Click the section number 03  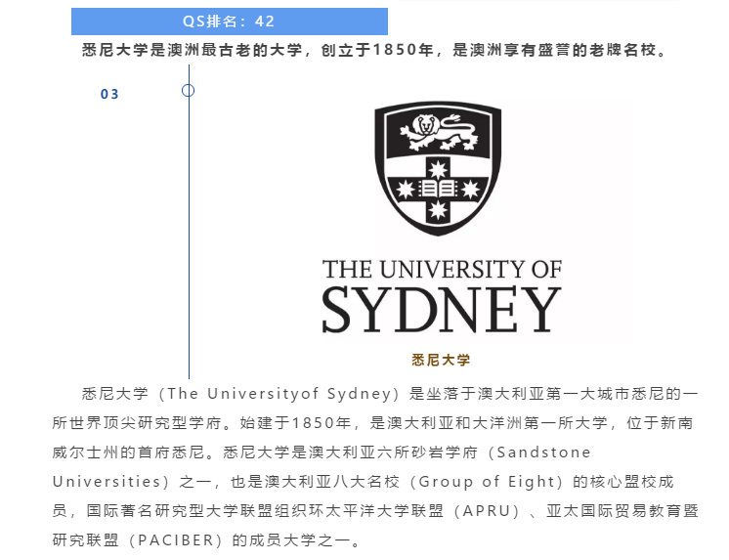(109, 95)
